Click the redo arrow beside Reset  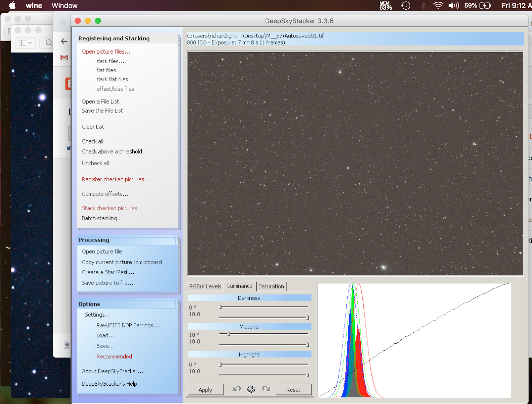click(266, 389)
